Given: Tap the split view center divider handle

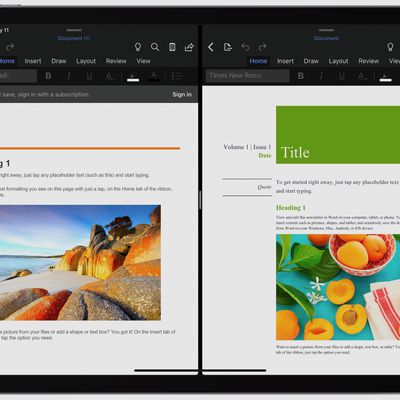Looking at the screenshot, I should (x=200, y=200).
